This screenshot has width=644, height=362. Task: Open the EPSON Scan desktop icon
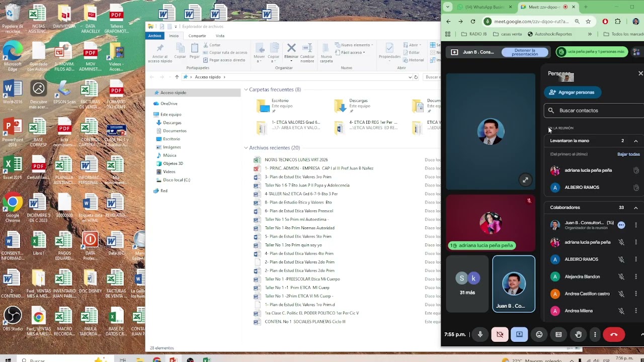64,92
